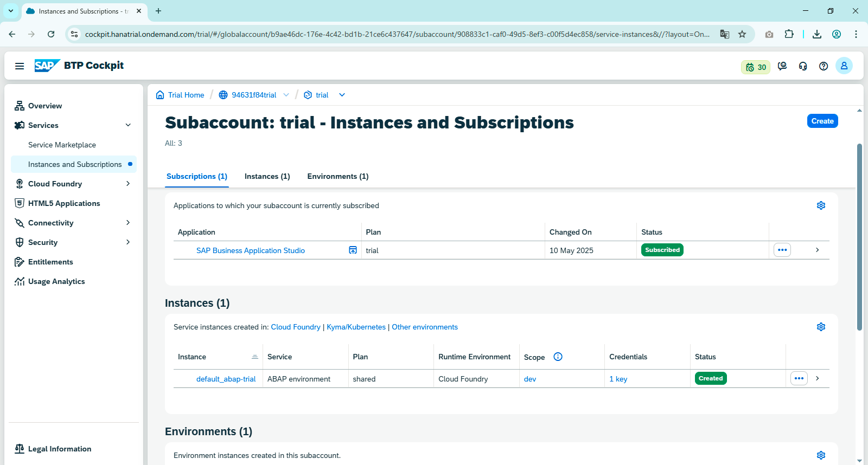
Task: Open the user profile avatar
Action: (844, 66)
